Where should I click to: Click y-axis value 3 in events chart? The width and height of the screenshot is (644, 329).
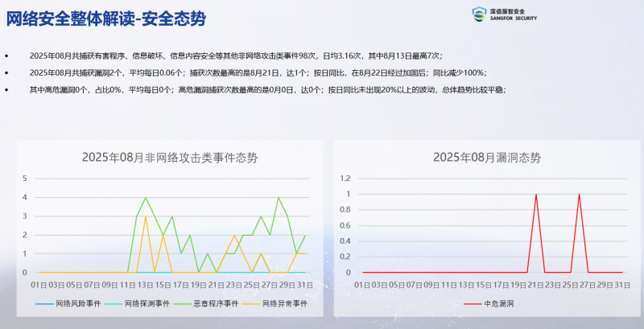[25, 216]
